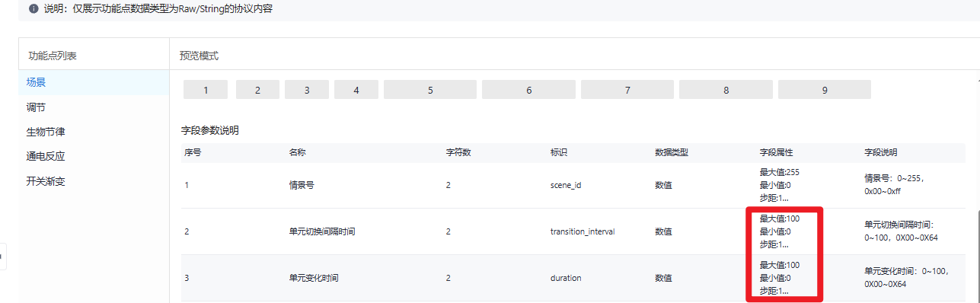Click the 字段参数说明 section title
The width and height of the screenshot is (980, 303).
click(x=209, y=130)
